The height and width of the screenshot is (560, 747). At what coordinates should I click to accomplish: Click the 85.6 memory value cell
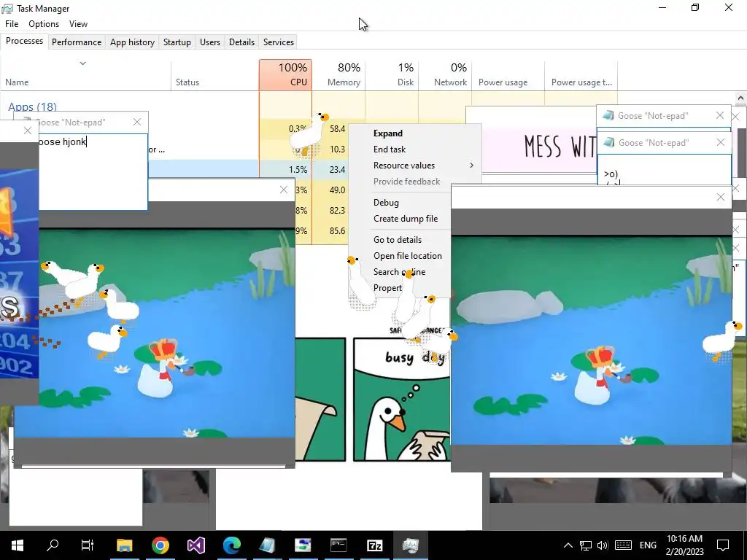[x=337, y=231]
